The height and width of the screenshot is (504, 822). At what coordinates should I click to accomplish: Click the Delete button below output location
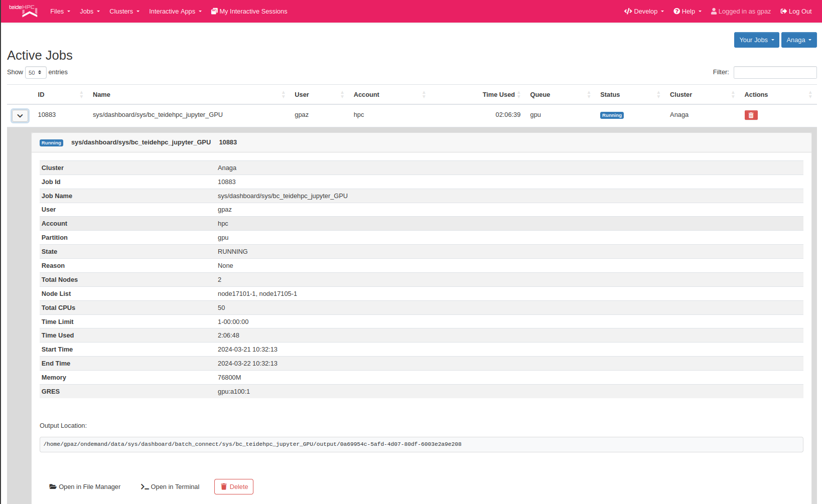point(234,487)
